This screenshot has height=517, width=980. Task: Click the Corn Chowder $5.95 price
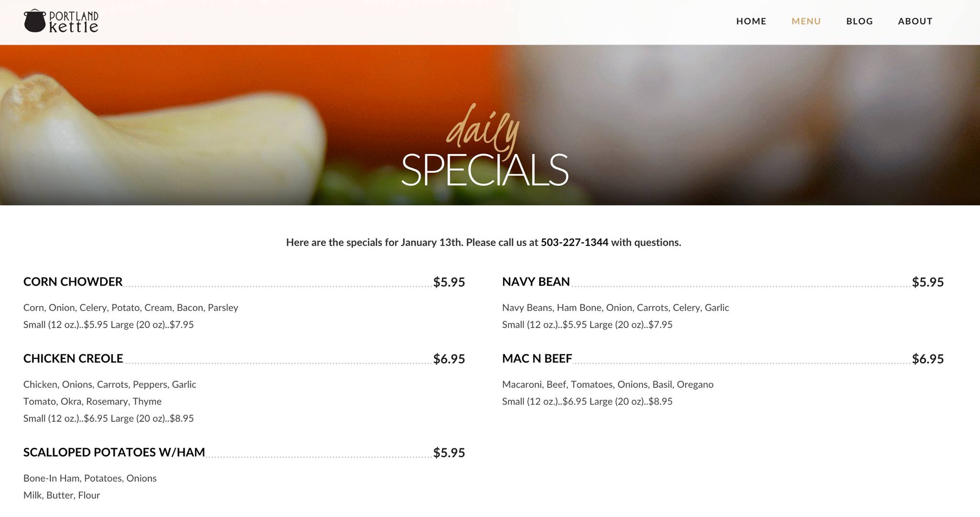pos(449,282)
